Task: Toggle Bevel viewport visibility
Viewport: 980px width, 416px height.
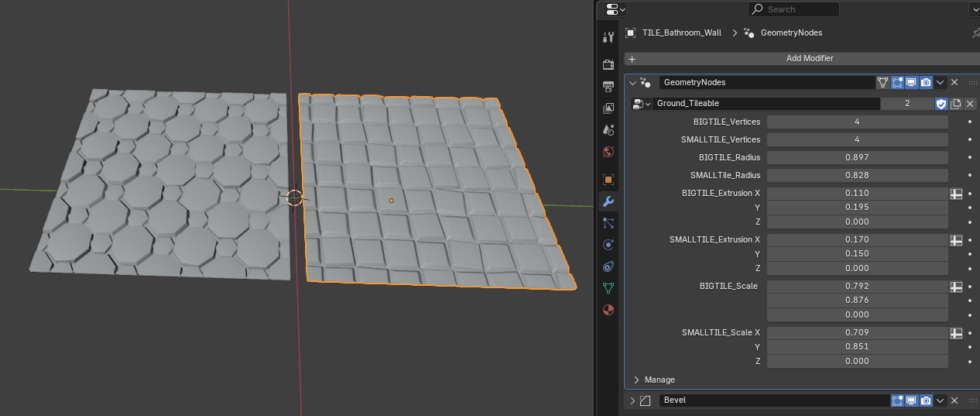Action: point(912,401)
